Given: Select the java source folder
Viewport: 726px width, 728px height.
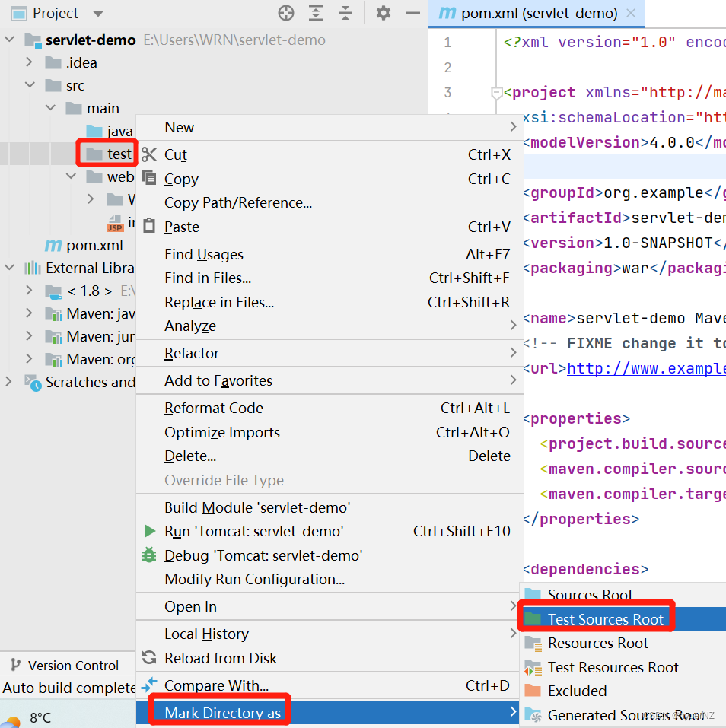Looking at the screenshot, I should coord(110,131).
